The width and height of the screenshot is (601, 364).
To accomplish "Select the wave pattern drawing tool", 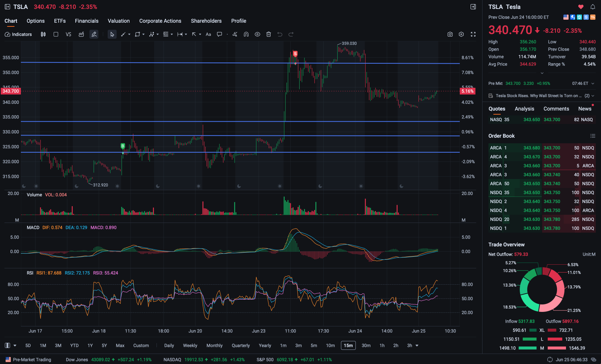I will click(151, 34).
